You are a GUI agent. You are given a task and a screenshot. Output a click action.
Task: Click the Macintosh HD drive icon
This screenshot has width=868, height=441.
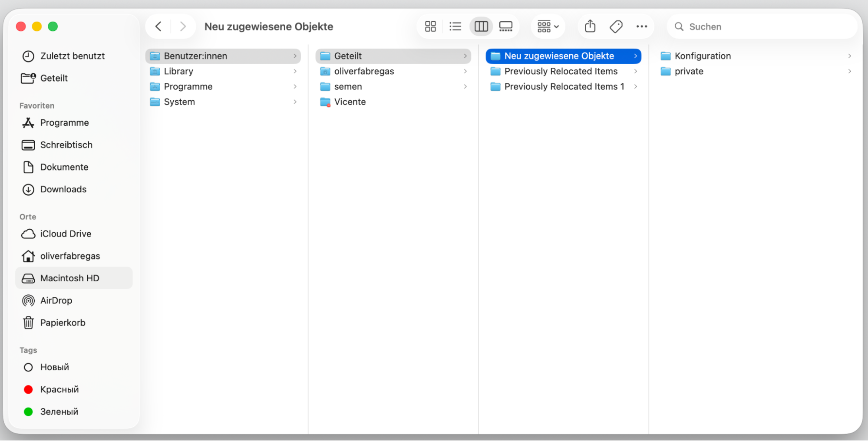click(28, 278)
